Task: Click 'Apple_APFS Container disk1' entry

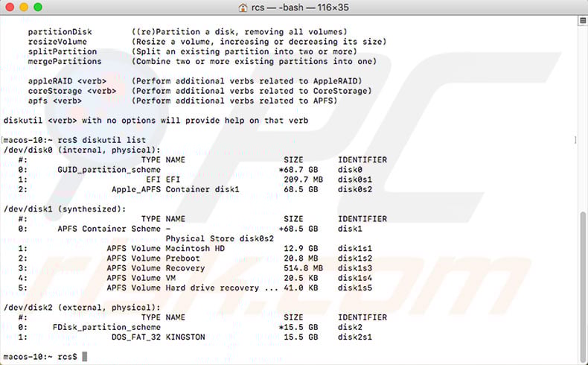Action: pyautogui.click(x=175, y=189)
